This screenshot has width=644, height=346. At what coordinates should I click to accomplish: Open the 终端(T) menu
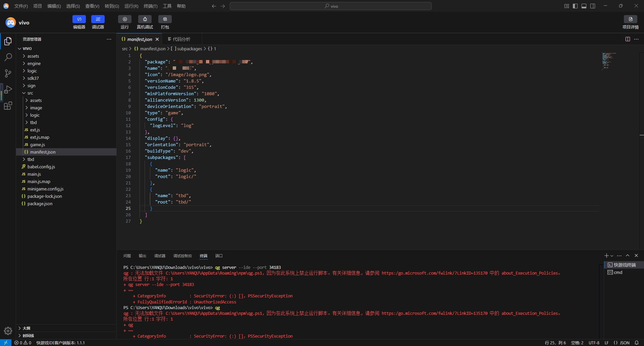tap(150, 6)
